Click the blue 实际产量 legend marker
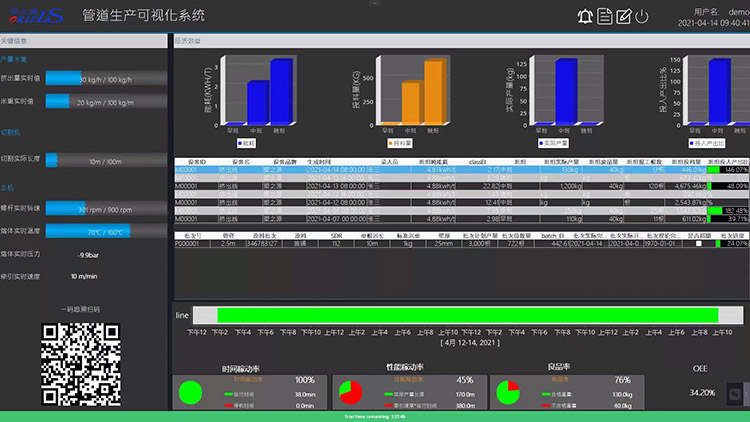The height and width of the screenshot is (422, 750). [541, 143]
